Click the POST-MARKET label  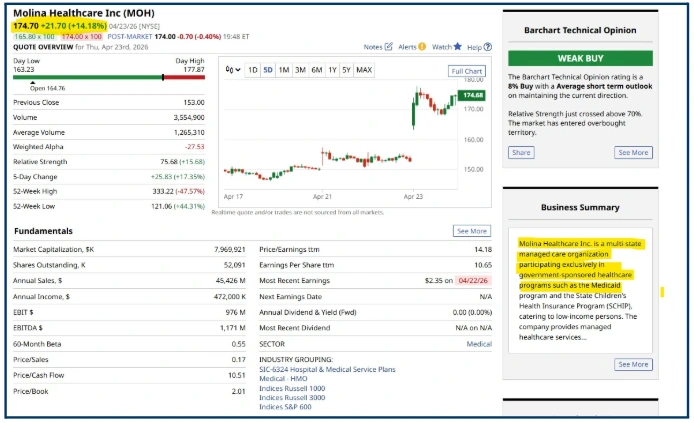[130, 37]
